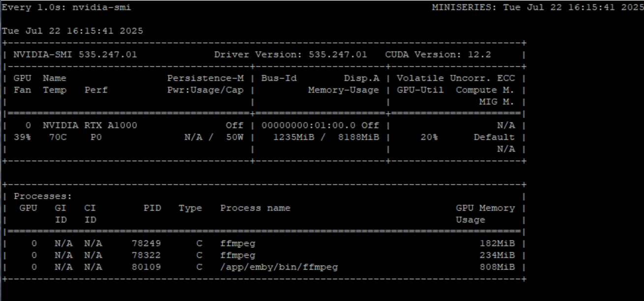This screenshot has width=644, height=301.
Task: Select PID 78249 in the process list
Action: coord(146,243)
